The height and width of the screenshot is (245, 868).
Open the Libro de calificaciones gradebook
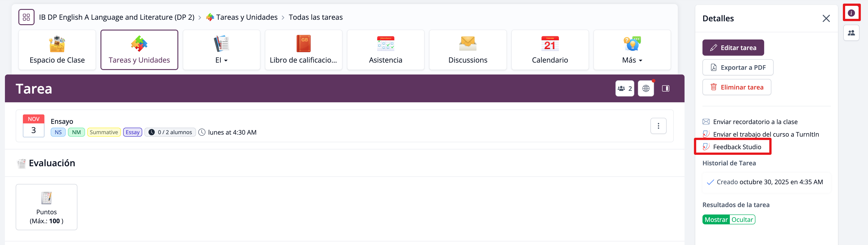[303, 50]
